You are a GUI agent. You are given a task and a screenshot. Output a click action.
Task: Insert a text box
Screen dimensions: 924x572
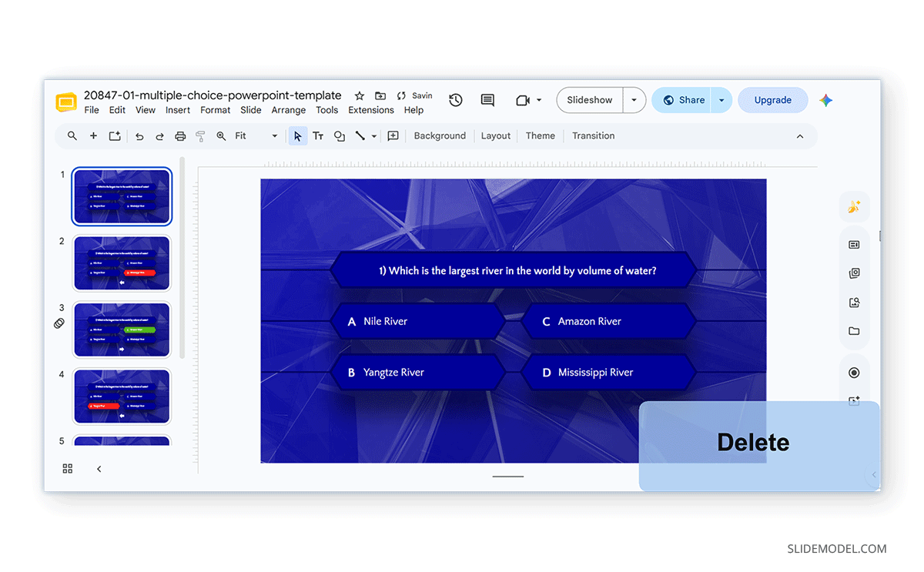pos(318,136)
